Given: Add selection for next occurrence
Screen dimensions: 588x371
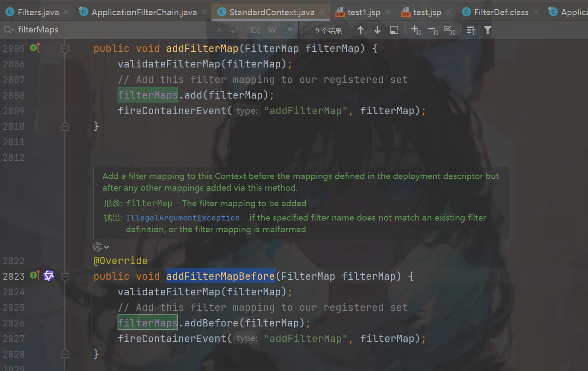Looking at the screenshot, I should [416, 30].
